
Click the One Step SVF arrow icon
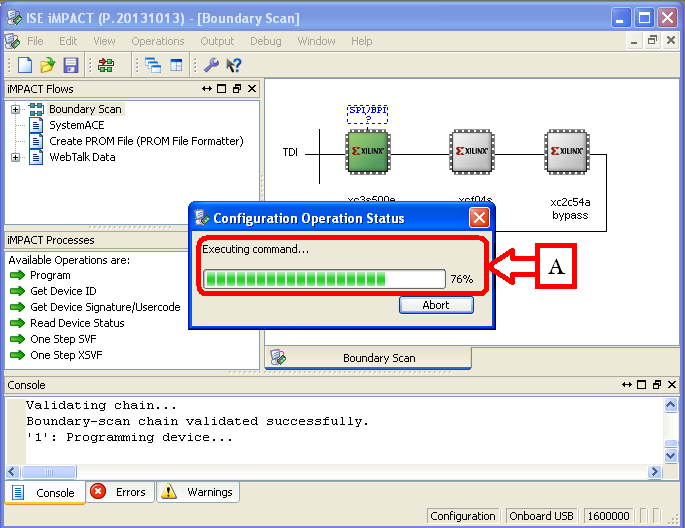coord(17,339)
